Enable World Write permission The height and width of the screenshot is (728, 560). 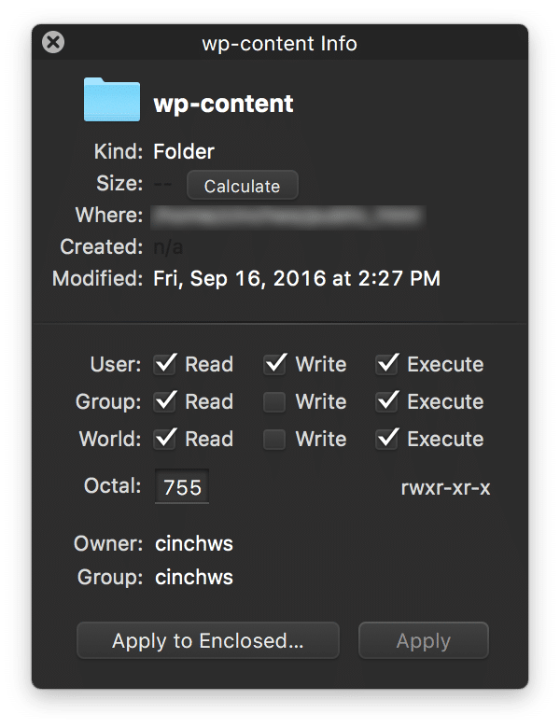(x=274, y=439)
